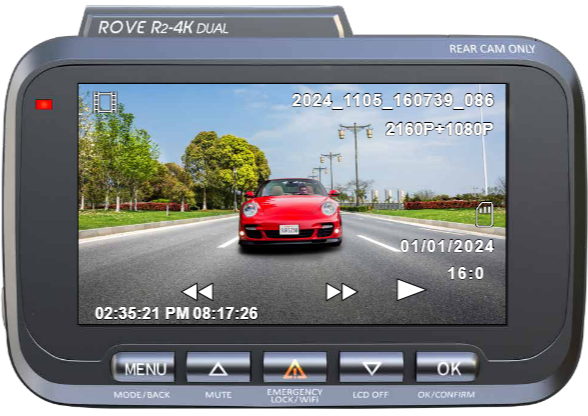
Task: Tap the MENU hardware button
Action: [144, 367]
